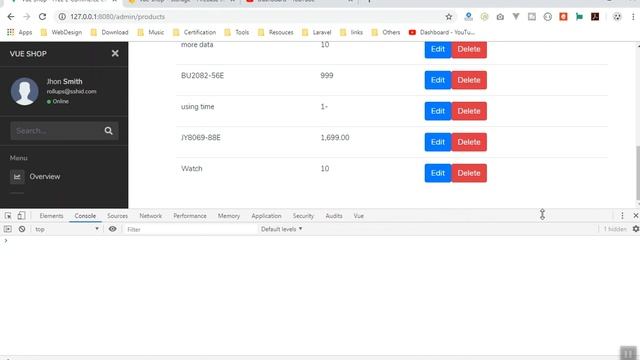Open Tools bookmarks folder
The width and height of the screenshot is (640, 360).
pos(237,32)
